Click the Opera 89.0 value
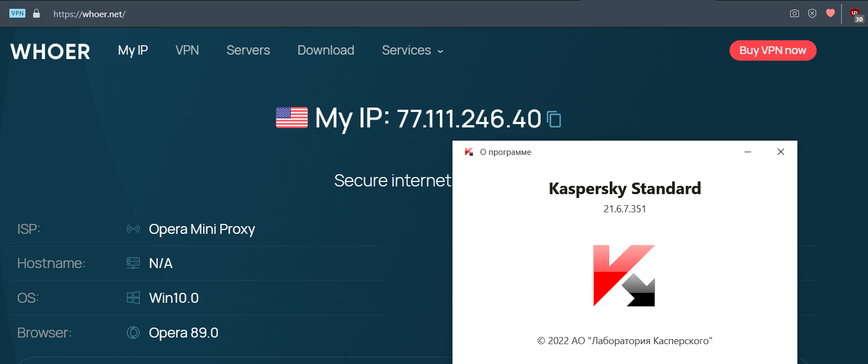Image resolution: width=868 pixels, height=364 pixels. tap(184, 333)
